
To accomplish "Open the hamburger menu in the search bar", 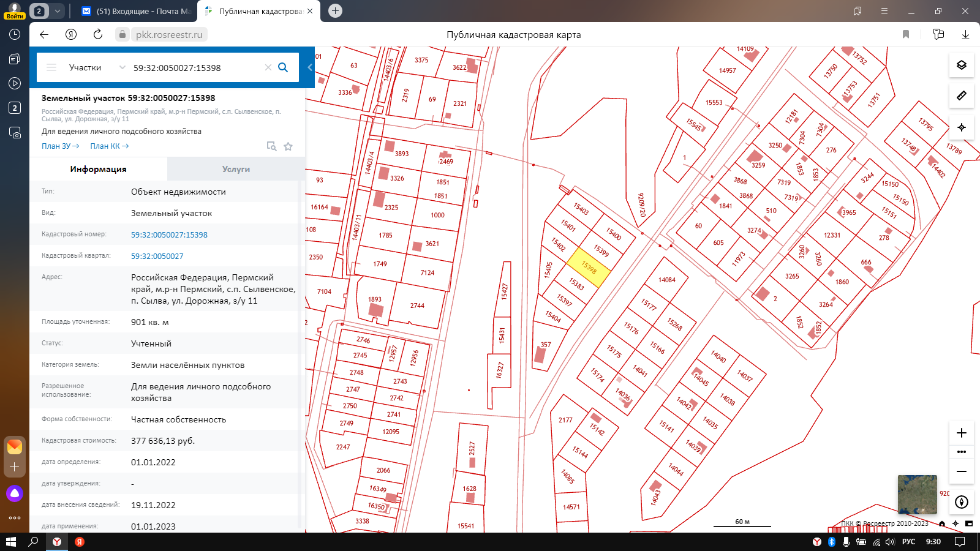I will coord(51,67).
